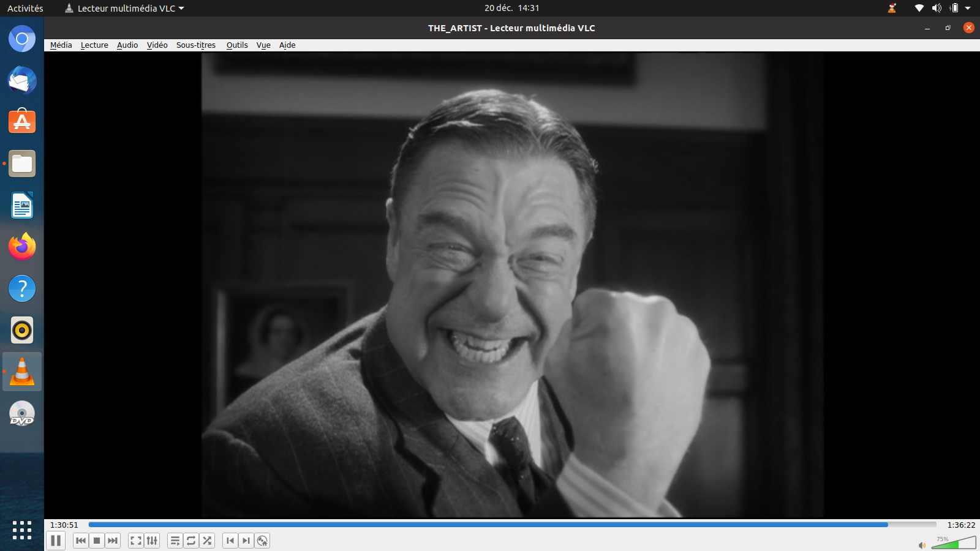Open extended settings (equalizer sliders icon)
The image size is (980, 551).
(152, 541)
